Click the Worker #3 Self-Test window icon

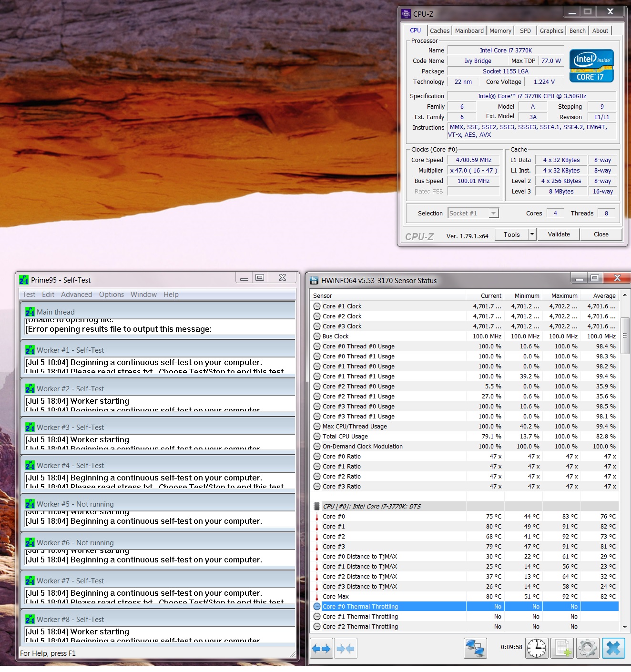click(30, 427)
